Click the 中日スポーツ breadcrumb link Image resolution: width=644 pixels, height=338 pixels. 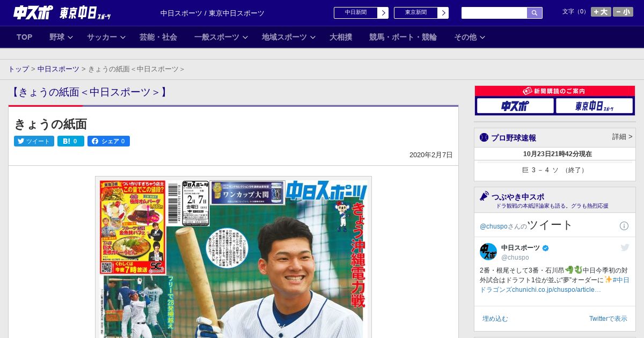click(x=58, y=69)
